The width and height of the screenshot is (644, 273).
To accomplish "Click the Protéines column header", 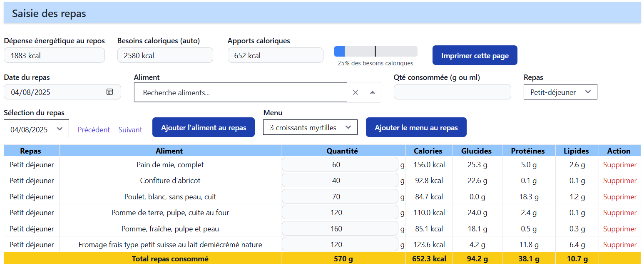I will 529,151.
